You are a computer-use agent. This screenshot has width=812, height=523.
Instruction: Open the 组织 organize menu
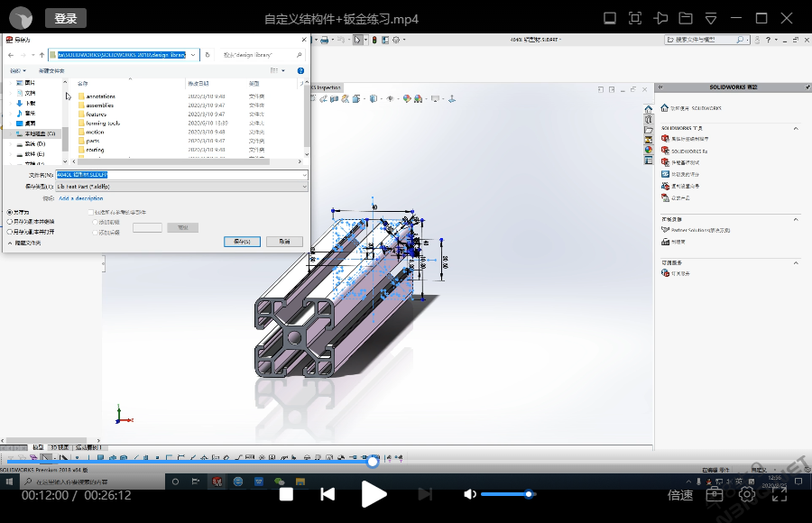[x=18, y=71]
